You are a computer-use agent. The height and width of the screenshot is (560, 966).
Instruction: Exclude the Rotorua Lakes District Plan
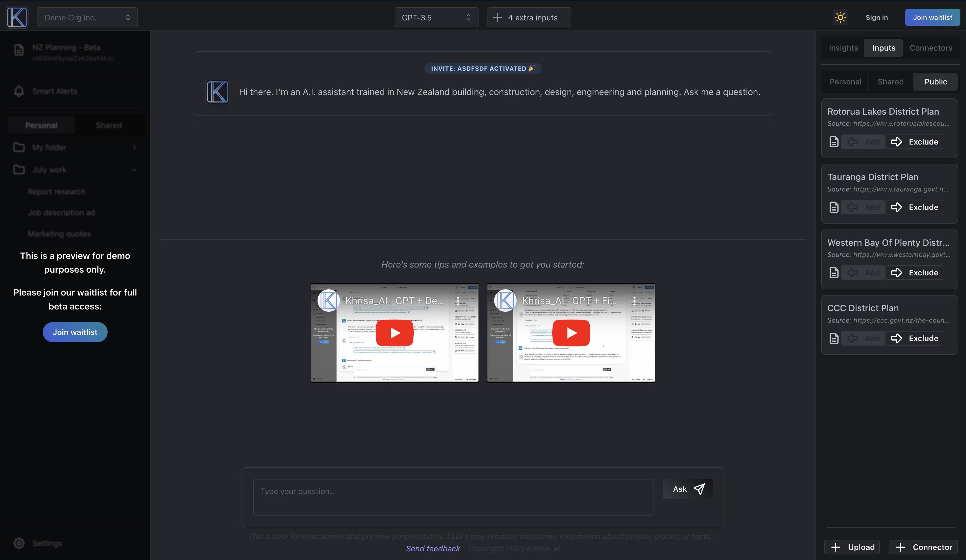click(914, 142)
